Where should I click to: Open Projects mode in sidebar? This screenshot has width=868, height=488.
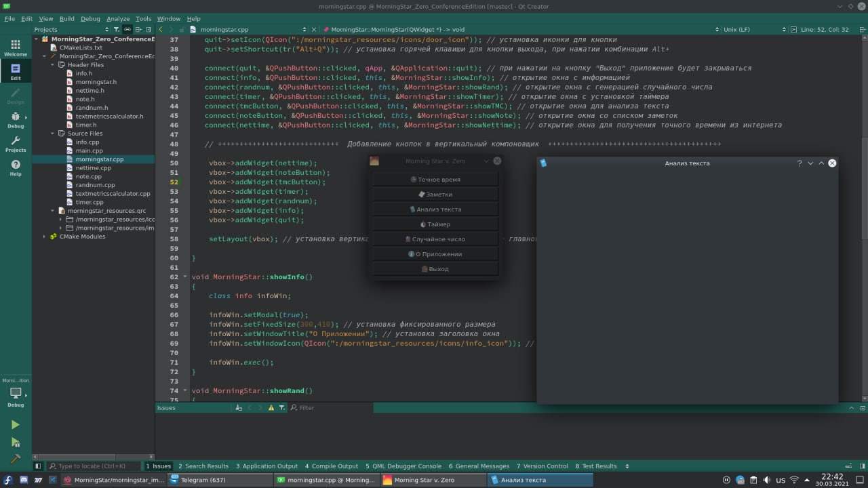click(x=16, y=144)
